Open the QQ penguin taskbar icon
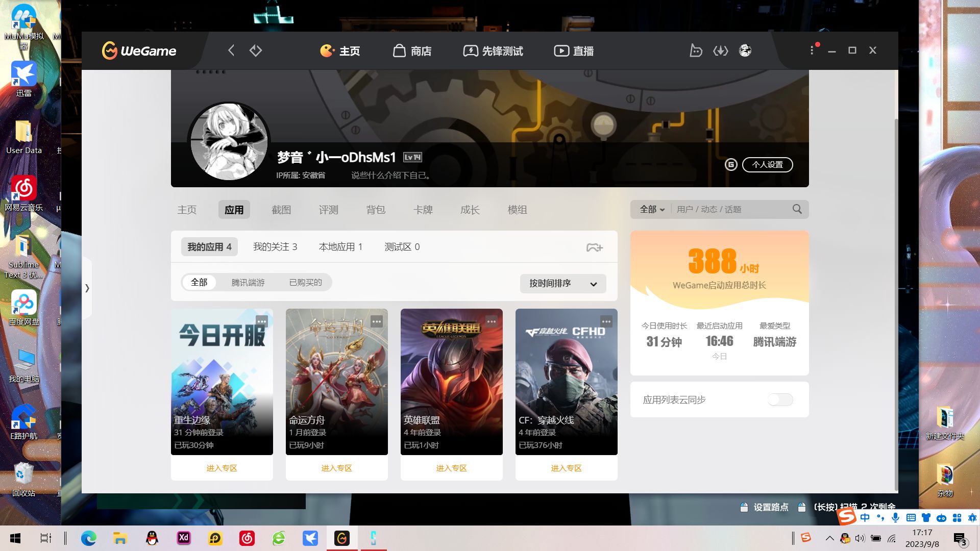Viewport: 980px width, 551px height. click(152, 538)
